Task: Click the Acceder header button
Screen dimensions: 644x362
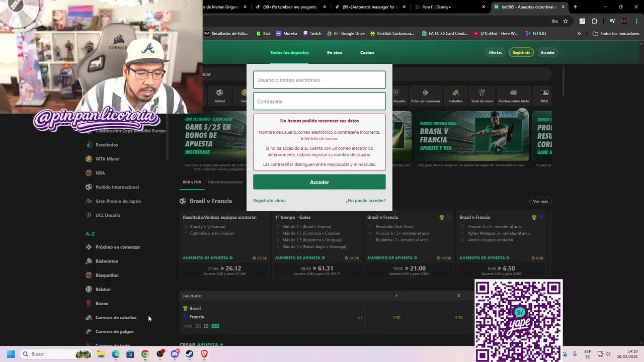Action: (x=547, y=53)
